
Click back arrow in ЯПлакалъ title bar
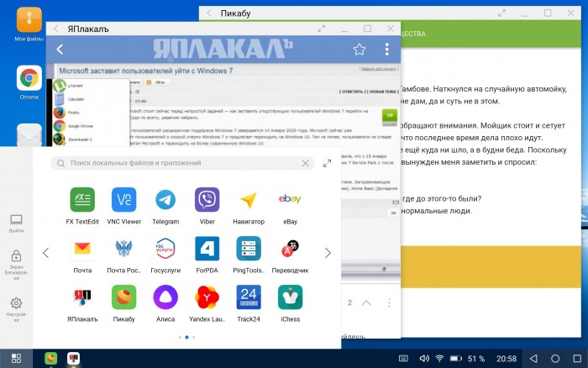[56, 29]
